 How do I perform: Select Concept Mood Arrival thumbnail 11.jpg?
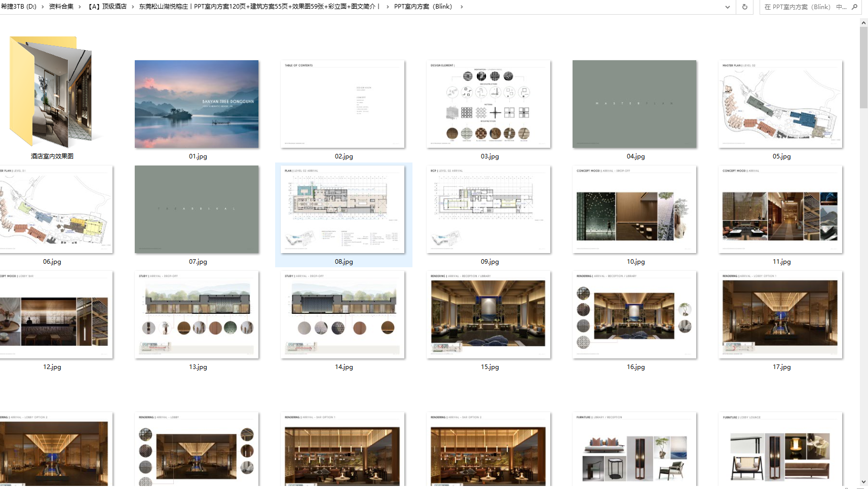coord(780,209)
